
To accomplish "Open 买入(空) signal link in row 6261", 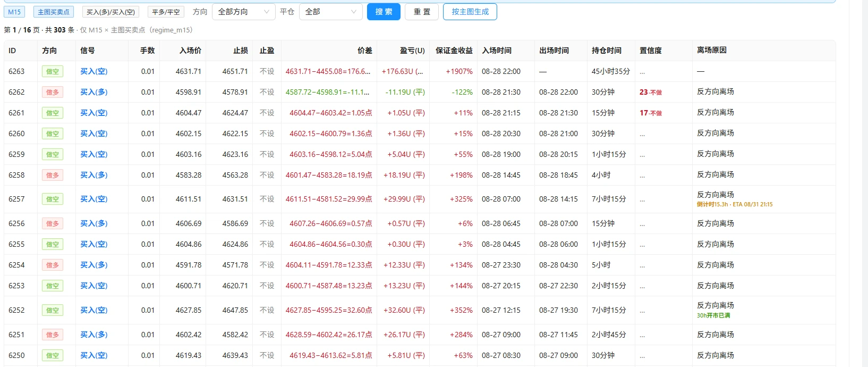I will (94, 113).
